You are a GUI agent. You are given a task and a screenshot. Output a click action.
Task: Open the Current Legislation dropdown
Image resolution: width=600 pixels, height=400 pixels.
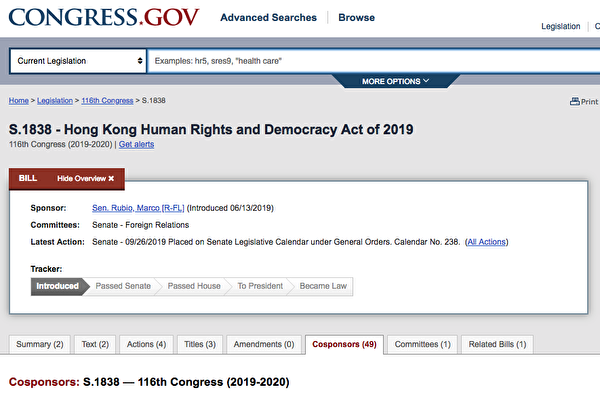[78, 61]
